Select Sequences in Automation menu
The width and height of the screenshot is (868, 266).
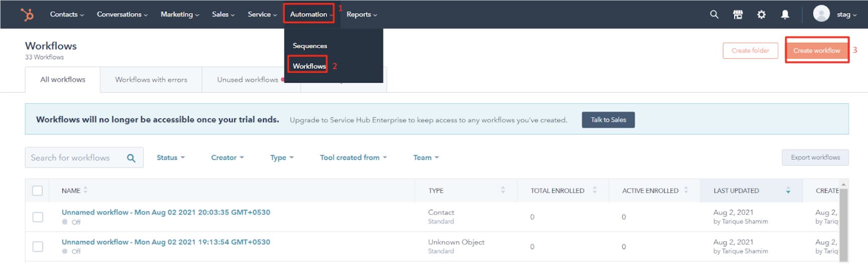(310, 46)
